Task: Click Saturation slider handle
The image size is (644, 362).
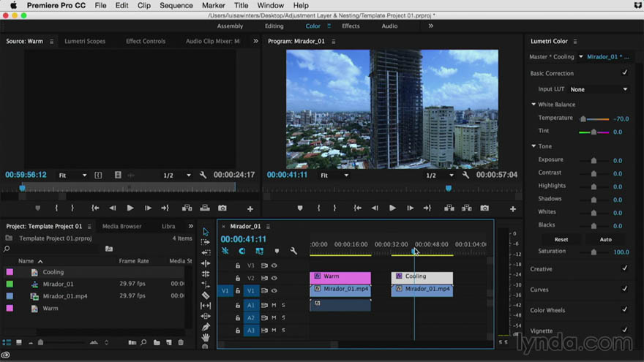Action: [x=594, y=252]
